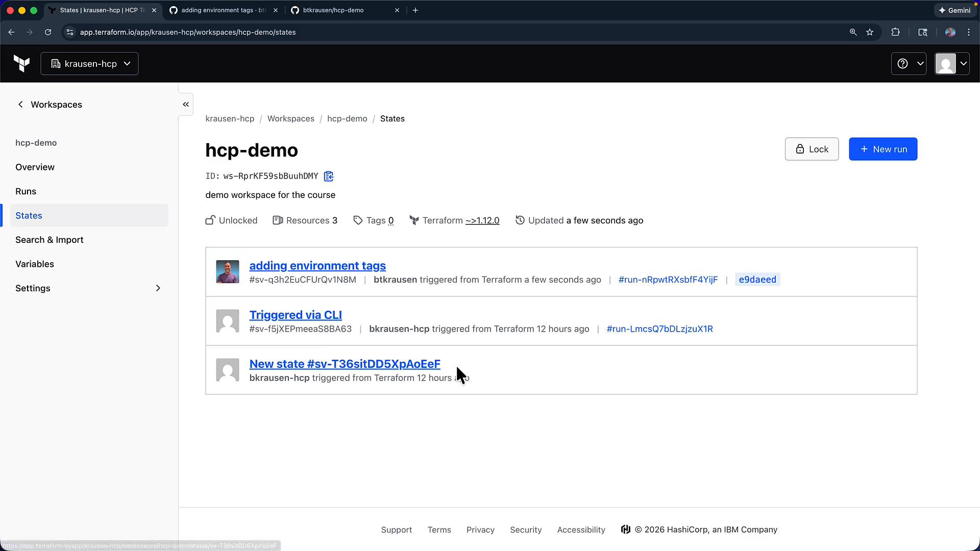Reload the page in browser
Screen dimensions: 980x551
48,32
